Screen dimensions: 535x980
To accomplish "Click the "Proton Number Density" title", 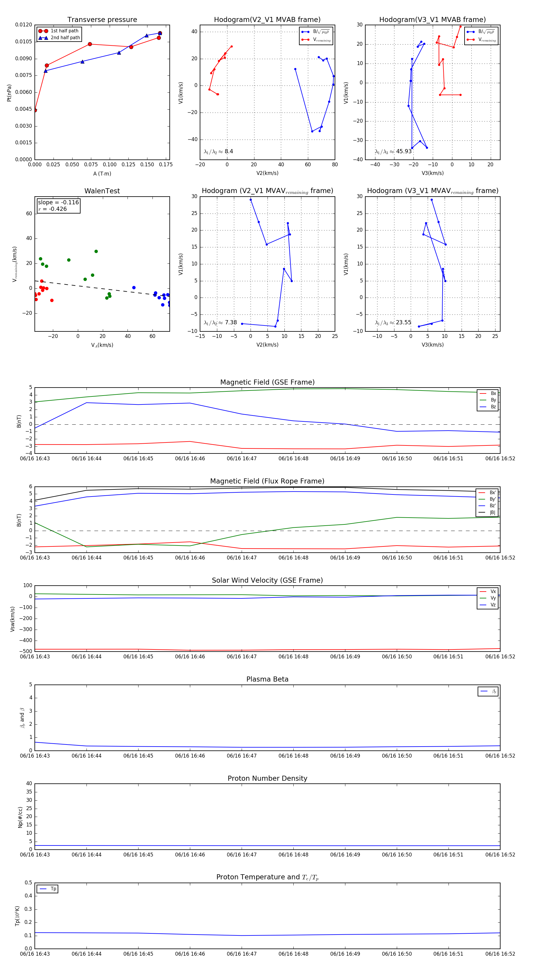I will click(x=267, y=778).
